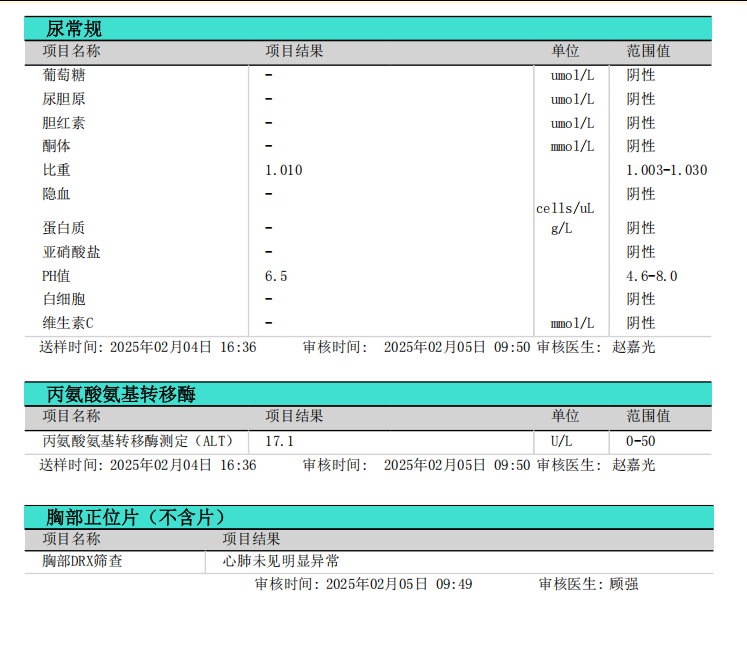Click the 蛋白质 unit g/L
The image size is (747, 645).
click(561, 228)
